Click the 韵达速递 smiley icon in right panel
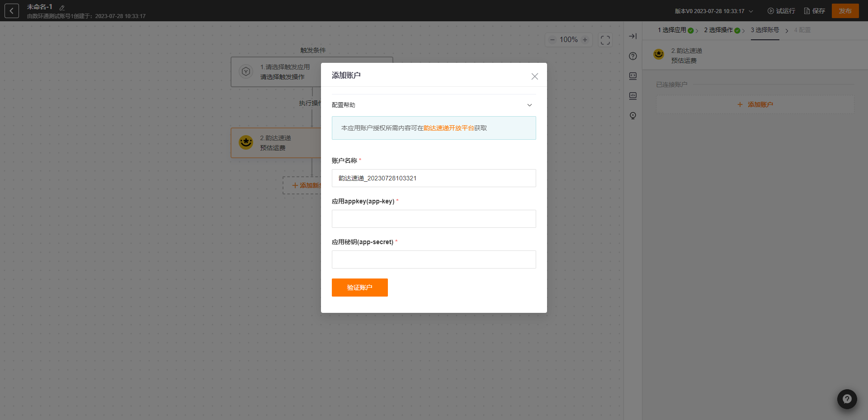Viewport: 868px width, 420px height. tap(659, 55)
